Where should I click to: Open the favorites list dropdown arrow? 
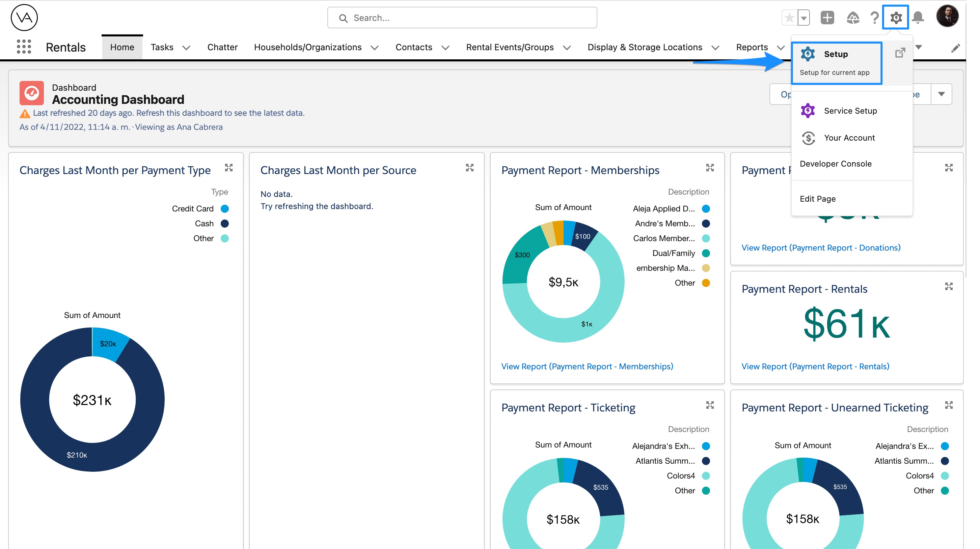click(804, 18)
